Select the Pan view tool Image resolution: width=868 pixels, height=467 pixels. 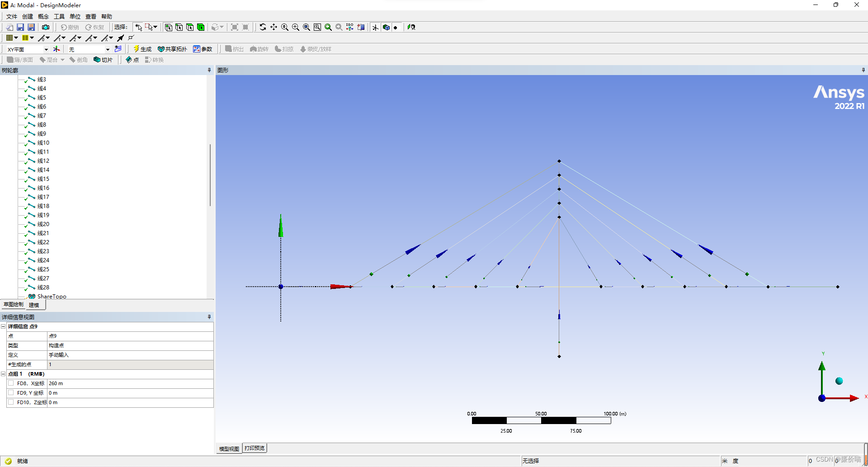click(274, 28)
